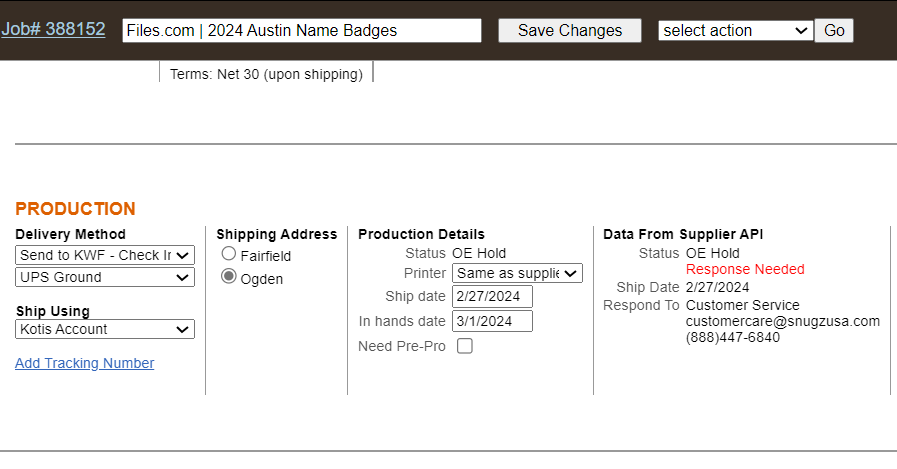Click the supplier phone number (888)447-6840
This screenshot has width=897, height=469.
tap(732, 337)
